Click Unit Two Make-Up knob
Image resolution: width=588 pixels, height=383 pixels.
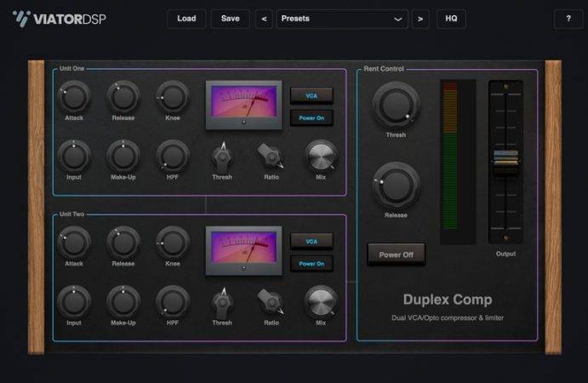(123, 302)
